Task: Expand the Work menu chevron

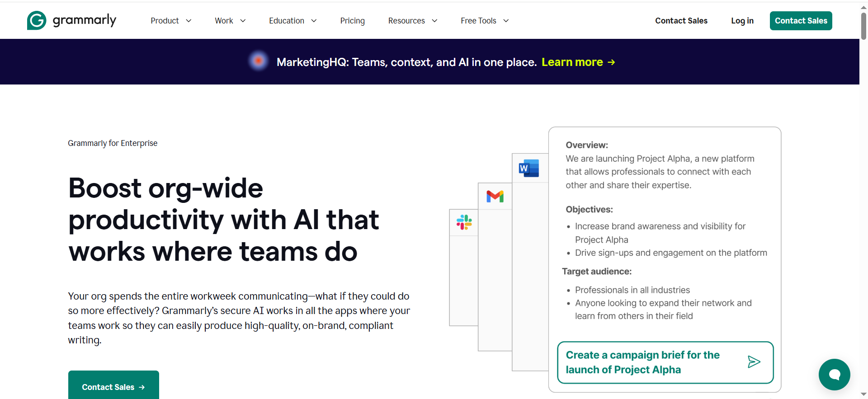Action: pyautogui.click(x=243, y=21)
